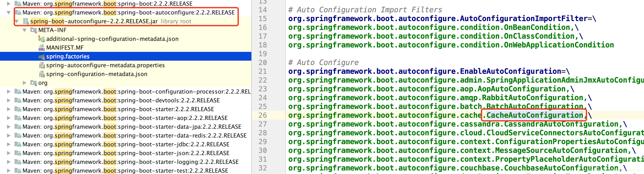Screen dimensions: 644x174
Task: Collapse the spring-boot-autoconfigure Maven library node
Action: 9,13
